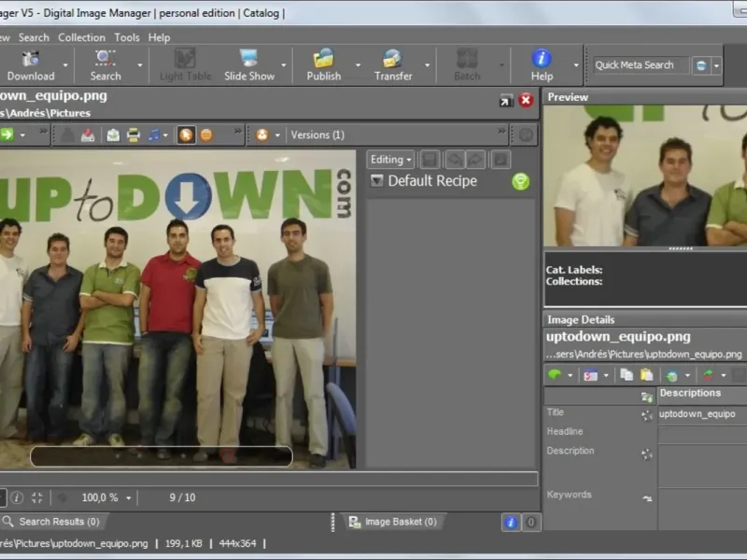This screenshot has height=560, width=747.
Task: Click the Quick Meta Search globe icon
Action: (701, 65)
